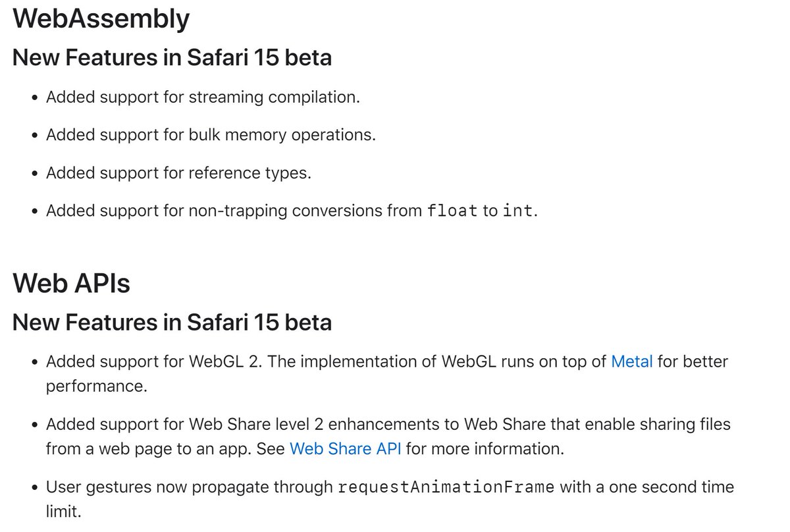Open the Metal link

click(632, 361)
